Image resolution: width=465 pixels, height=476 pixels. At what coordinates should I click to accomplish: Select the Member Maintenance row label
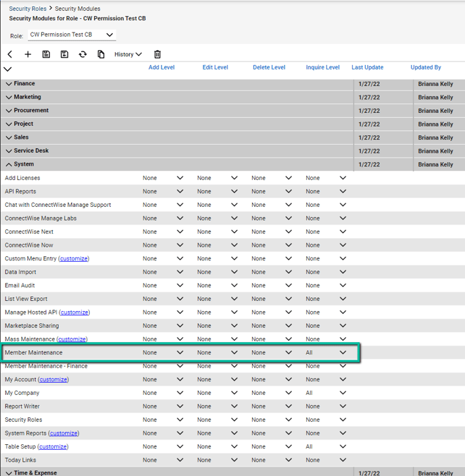pos(33,352)
